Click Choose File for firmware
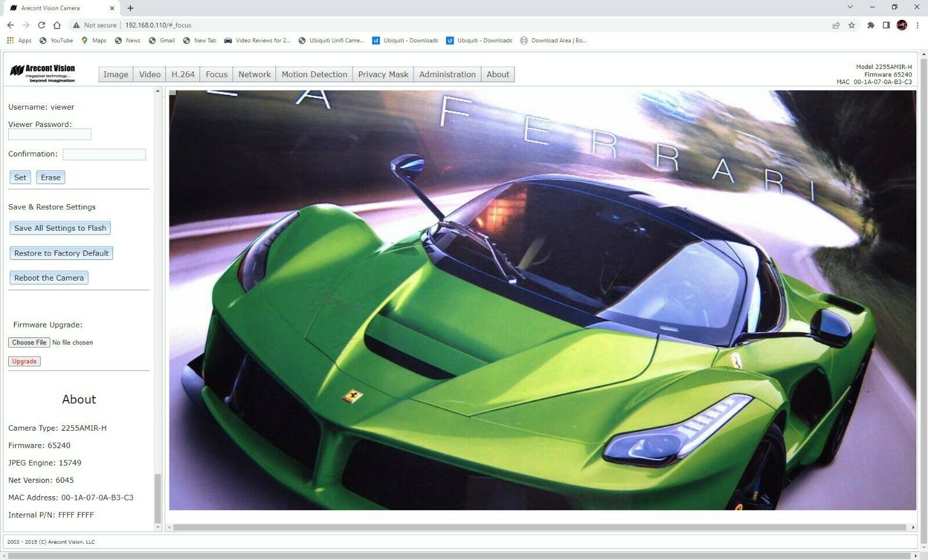The image size is (928, 560). [x=30, y=343]
